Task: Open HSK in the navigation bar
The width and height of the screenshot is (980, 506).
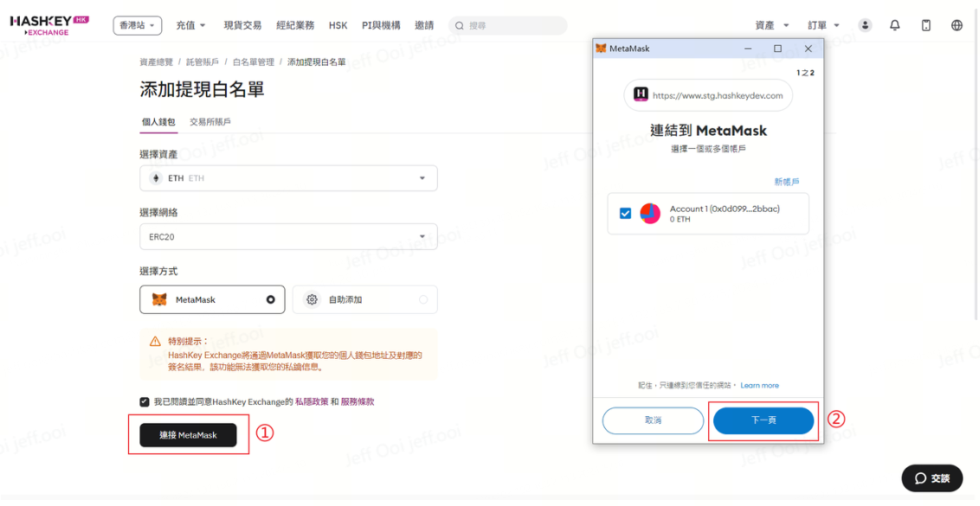Action: coord(338,26)
